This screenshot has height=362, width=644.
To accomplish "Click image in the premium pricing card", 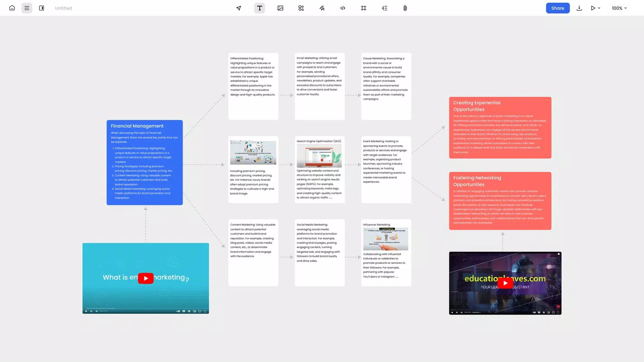I will [253, 152].
